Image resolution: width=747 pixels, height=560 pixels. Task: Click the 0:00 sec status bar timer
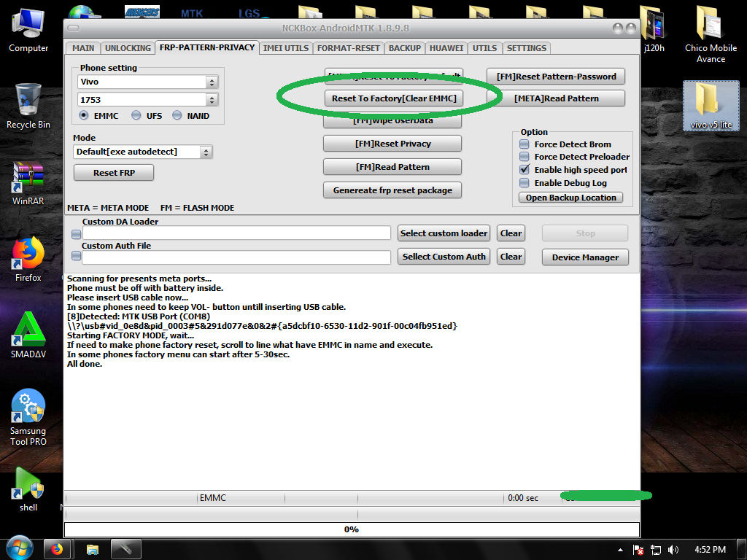[x=522, y=498]
